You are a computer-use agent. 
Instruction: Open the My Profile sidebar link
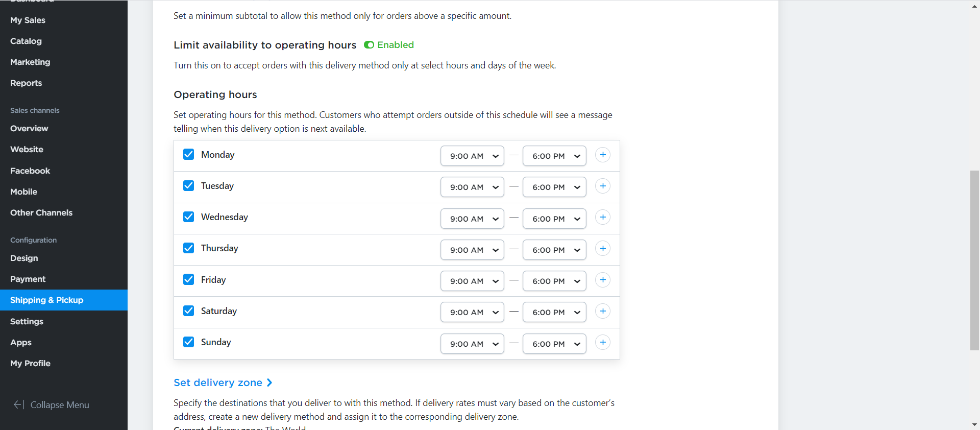[x=30, y=363]
